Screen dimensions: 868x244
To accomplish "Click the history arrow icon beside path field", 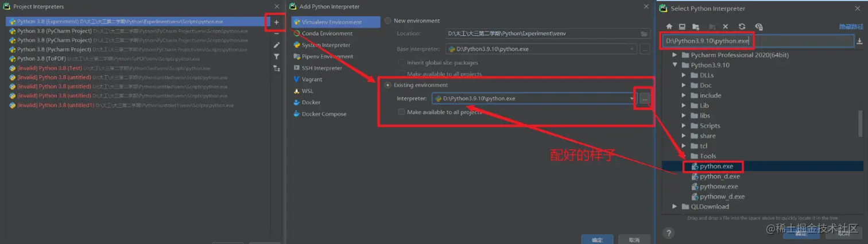I will [x=859, y=41].
